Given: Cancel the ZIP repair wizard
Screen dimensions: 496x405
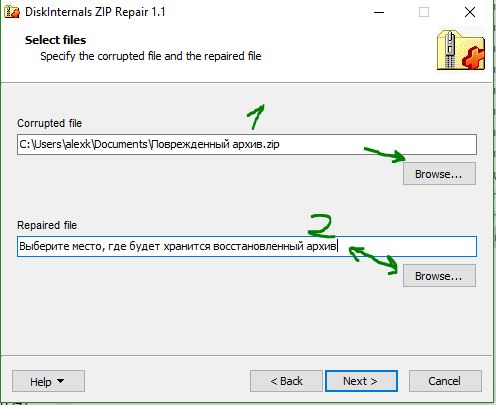Looking at the screenshot, I should [445, 381].
